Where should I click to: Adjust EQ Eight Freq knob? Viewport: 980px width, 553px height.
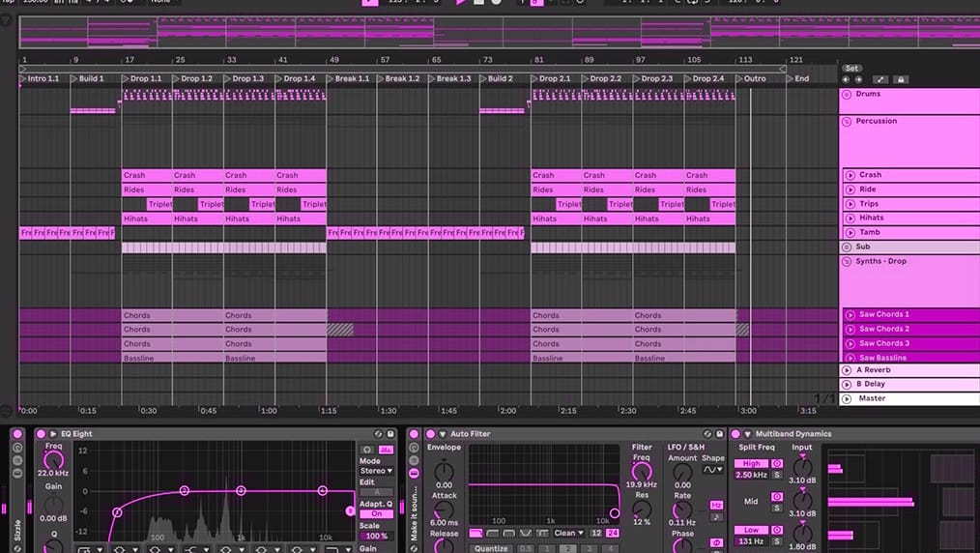pyautogui.click(x=53, y=460)
